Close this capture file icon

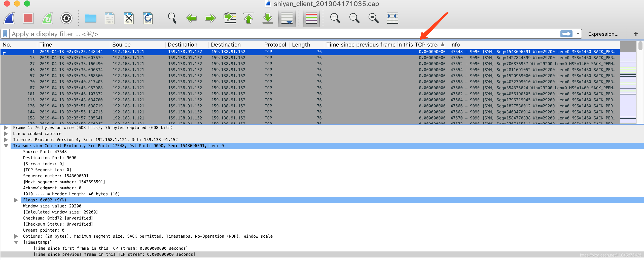[x=129, y=18]
